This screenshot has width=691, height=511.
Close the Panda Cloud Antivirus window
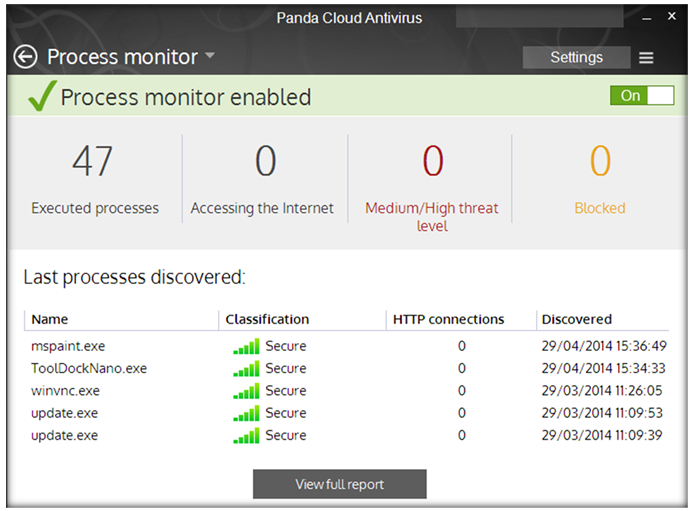(x=671, y=16)
